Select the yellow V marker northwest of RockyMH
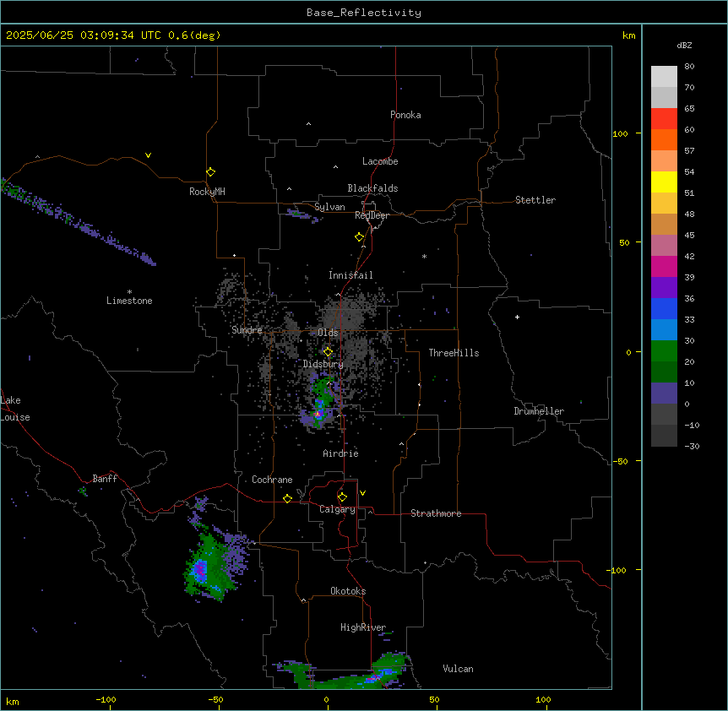 (148, 155)
